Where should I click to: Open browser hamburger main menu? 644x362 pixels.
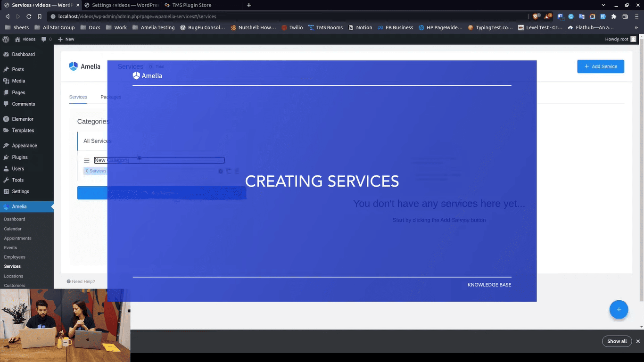(636, 16)
